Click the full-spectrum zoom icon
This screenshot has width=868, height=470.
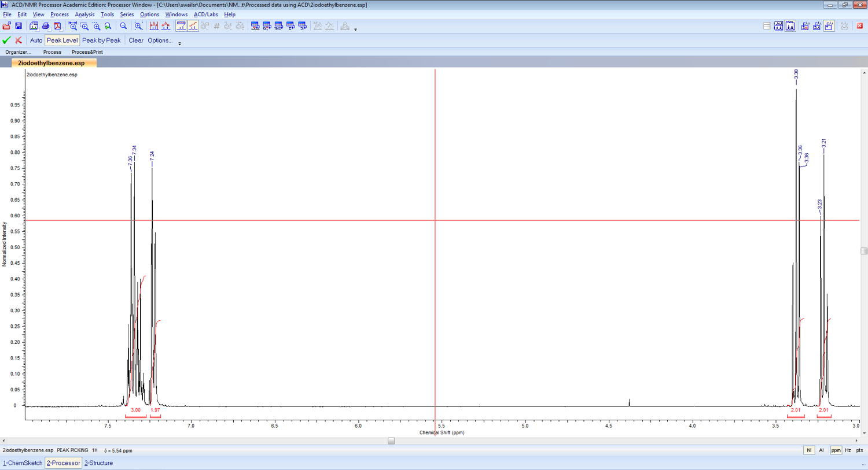(x=138, y=26)
